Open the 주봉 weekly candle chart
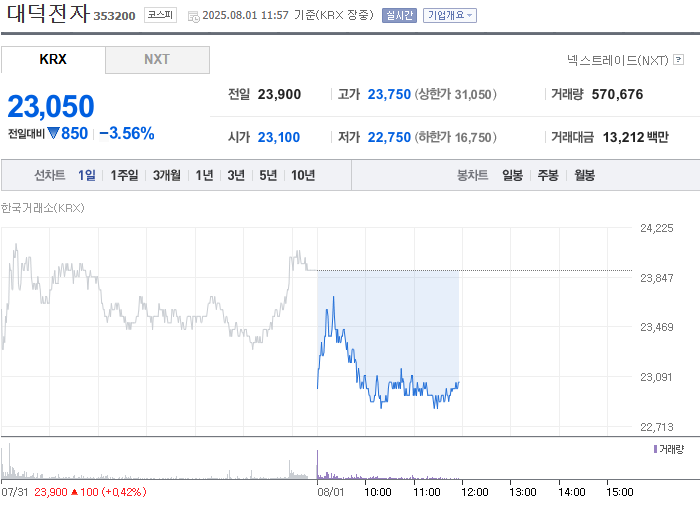This screenshot has width=700, height=505. 548,175
